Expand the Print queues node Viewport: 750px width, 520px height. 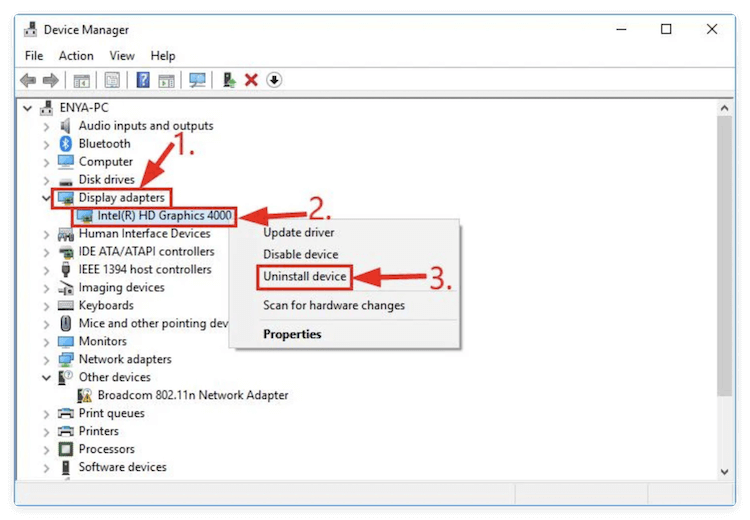pos(46,414)
